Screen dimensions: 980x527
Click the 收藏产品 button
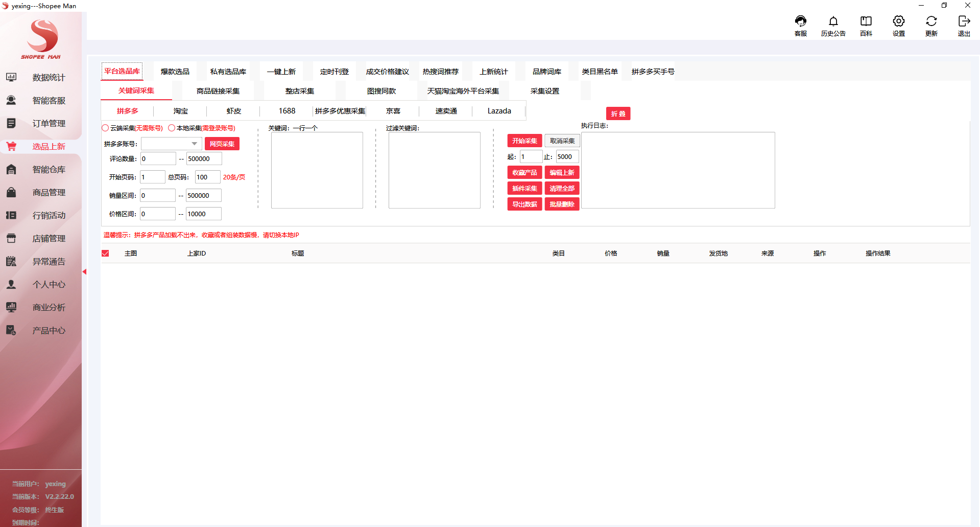524,172
